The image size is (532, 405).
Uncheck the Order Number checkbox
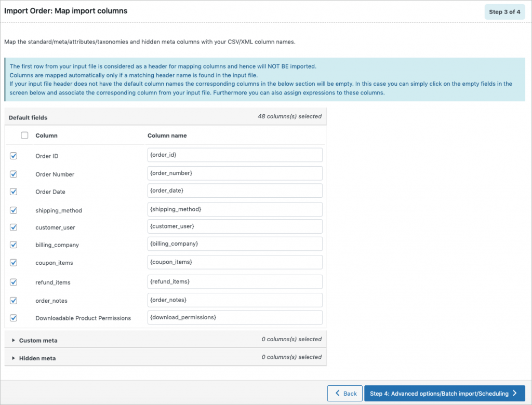tap(14, 174)
